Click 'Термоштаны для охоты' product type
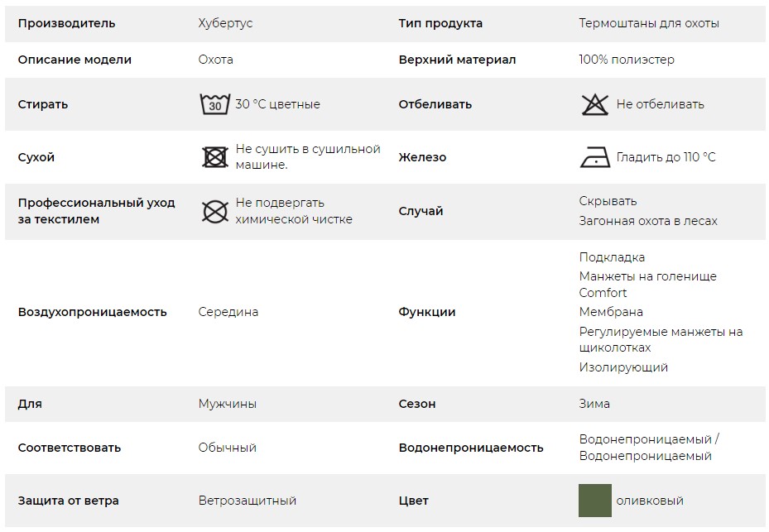 pos(649,23)
